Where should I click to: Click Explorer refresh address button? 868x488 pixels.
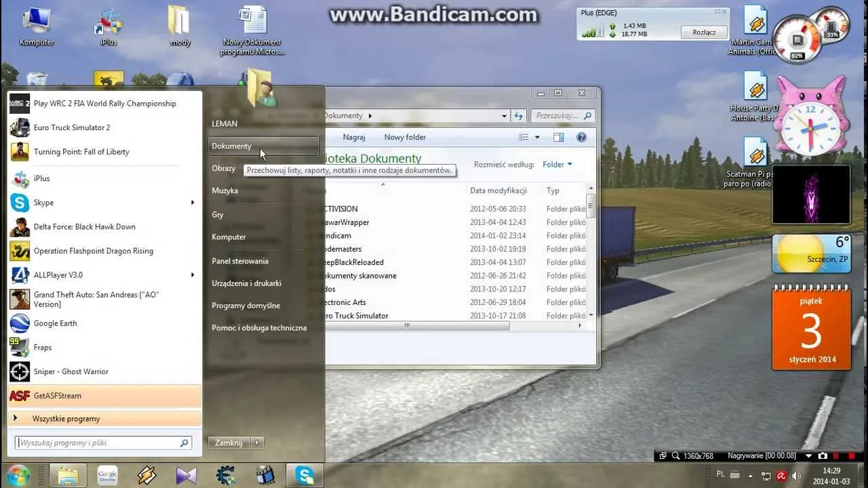point(519,116)
